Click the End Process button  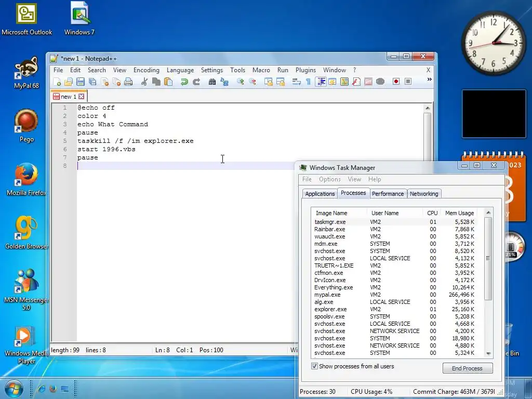467,368
